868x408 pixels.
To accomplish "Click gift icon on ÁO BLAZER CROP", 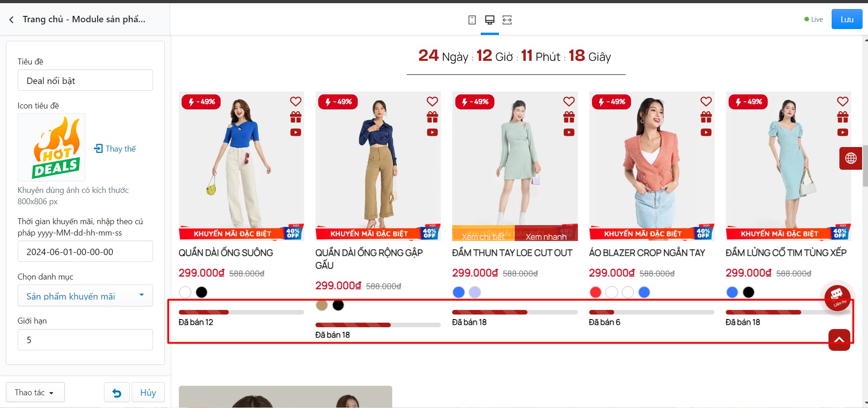I will point(706,117).
